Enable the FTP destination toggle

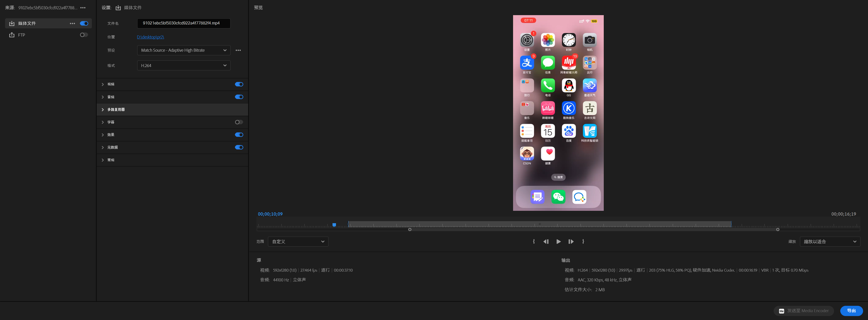[x=84, y=35]
